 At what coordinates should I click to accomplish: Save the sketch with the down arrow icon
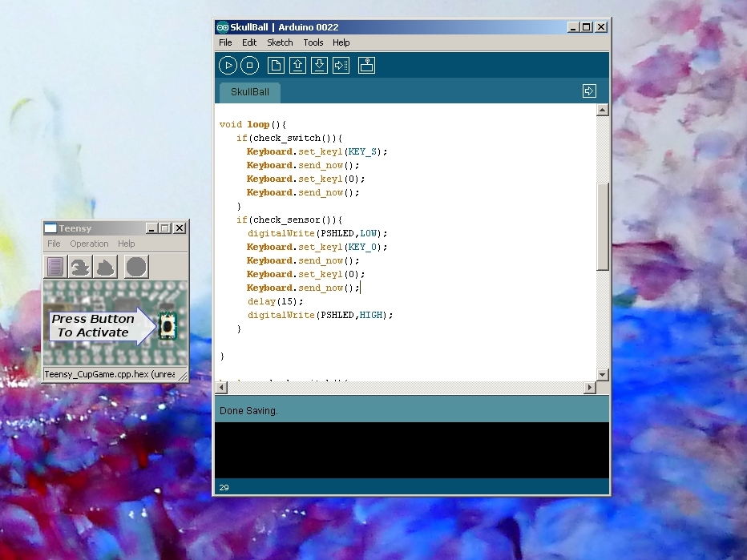[x=319, y=65]
